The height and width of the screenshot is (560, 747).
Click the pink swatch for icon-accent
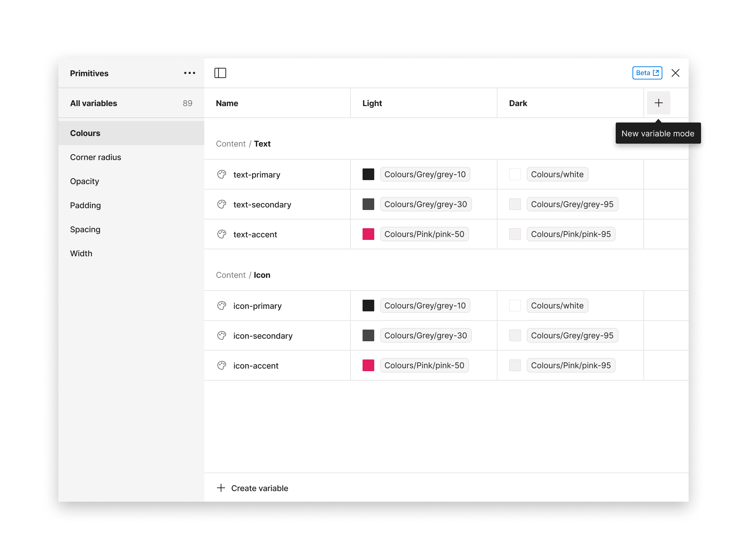(x=368, y=365)
